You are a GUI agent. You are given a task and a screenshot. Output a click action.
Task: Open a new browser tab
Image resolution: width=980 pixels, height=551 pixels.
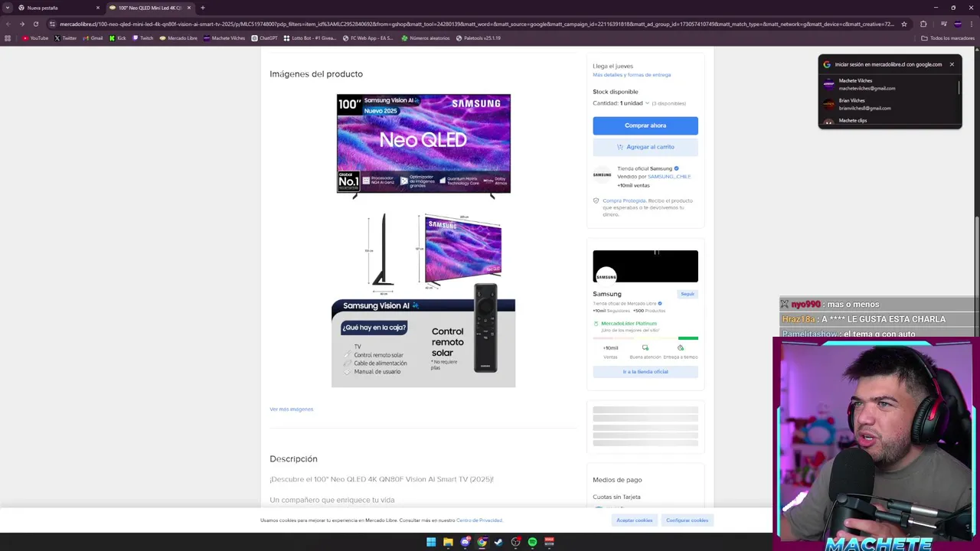click(203, 8)
